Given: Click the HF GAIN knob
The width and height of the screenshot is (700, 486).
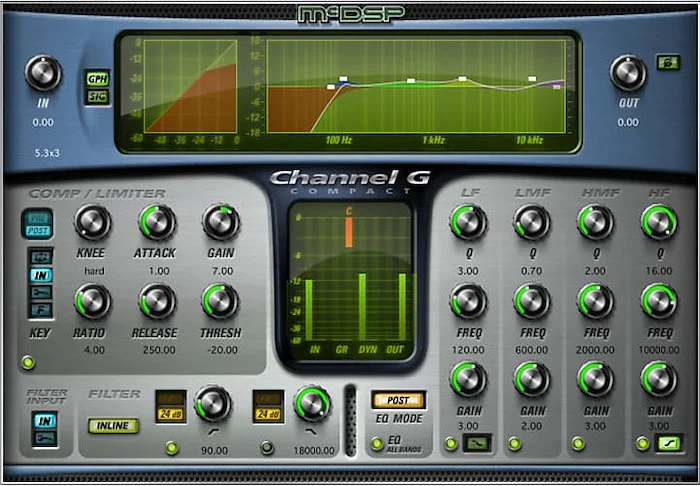Looking at the screenshot, I should tap(659, 380).
